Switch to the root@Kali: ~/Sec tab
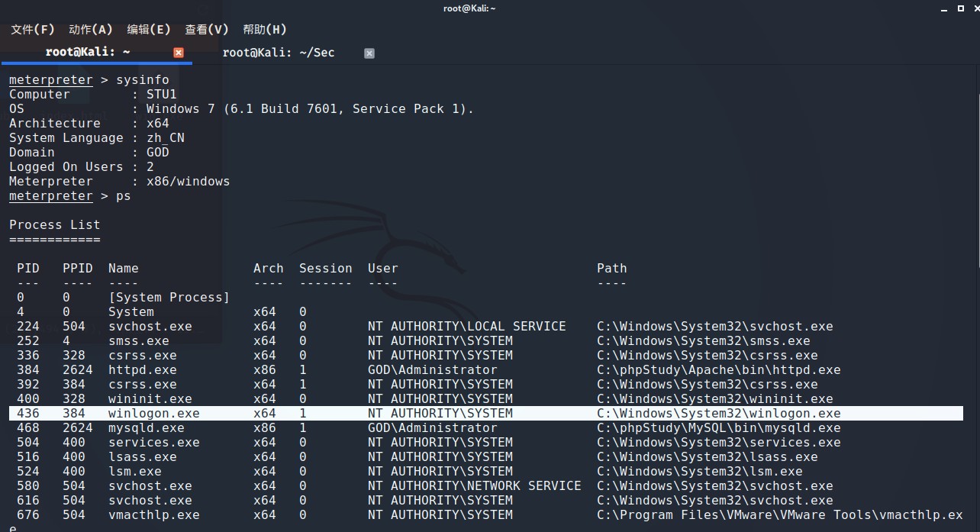 point(279,52)
